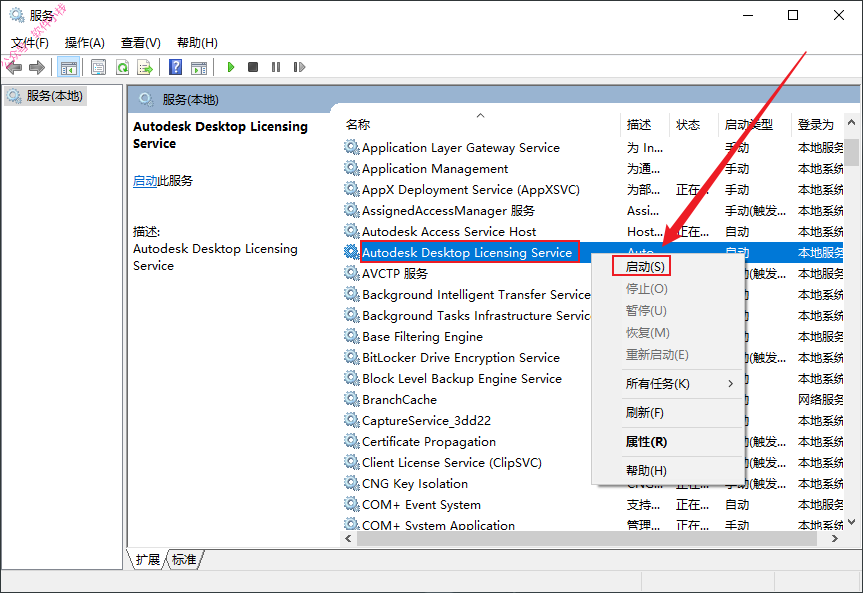
Task: Choose 帮助(H) in the context menu
Action: click(668, 470)
